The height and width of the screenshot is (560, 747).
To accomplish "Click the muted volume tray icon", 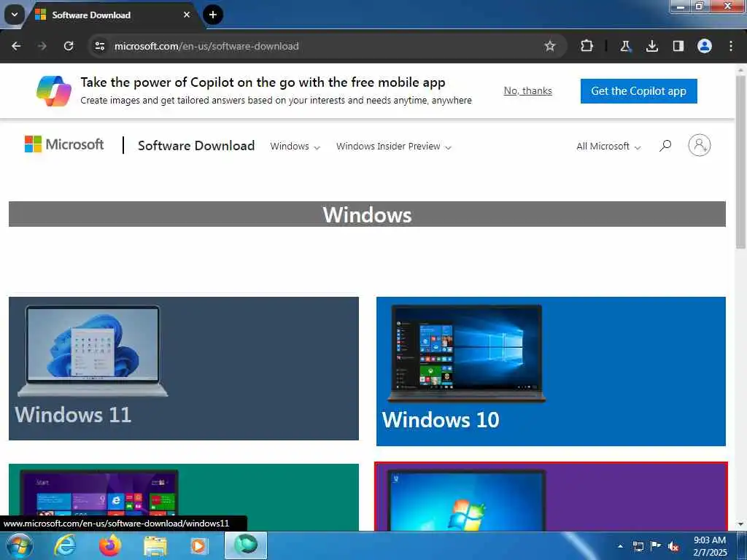I will tap(673, 547).
